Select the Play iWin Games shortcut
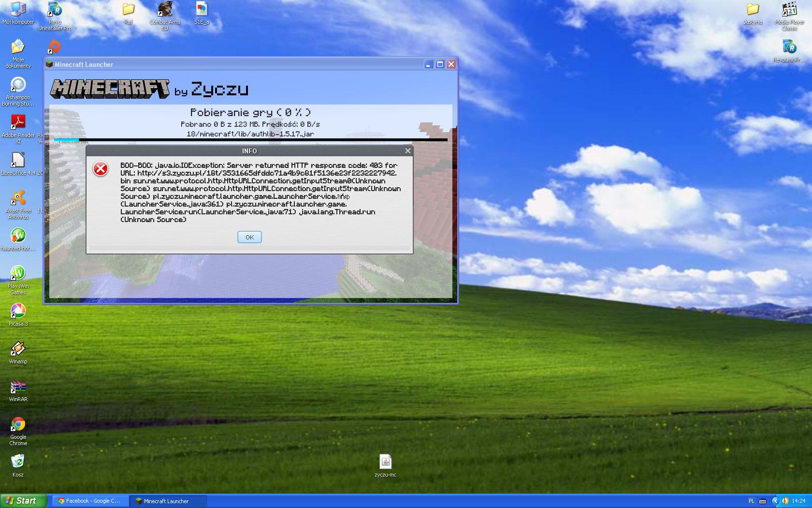812x508 pixels. (x=18, y=280)
